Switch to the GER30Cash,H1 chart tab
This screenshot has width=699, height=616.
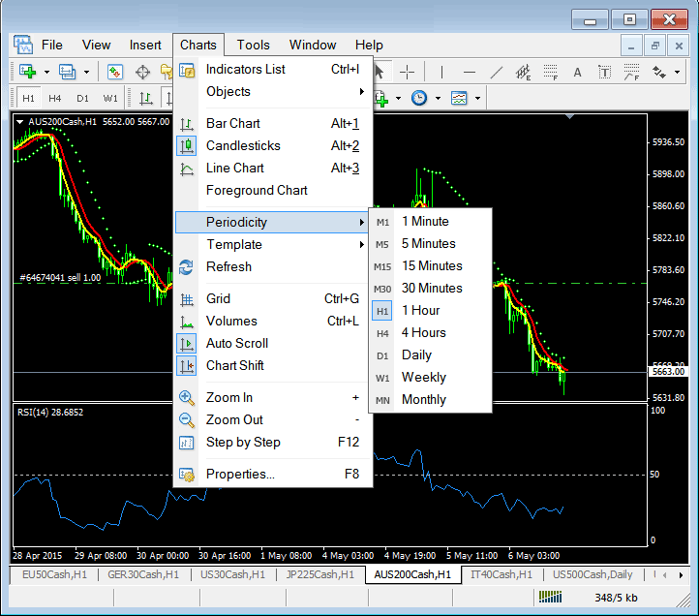pyautogui.click(x=143, y=574)
